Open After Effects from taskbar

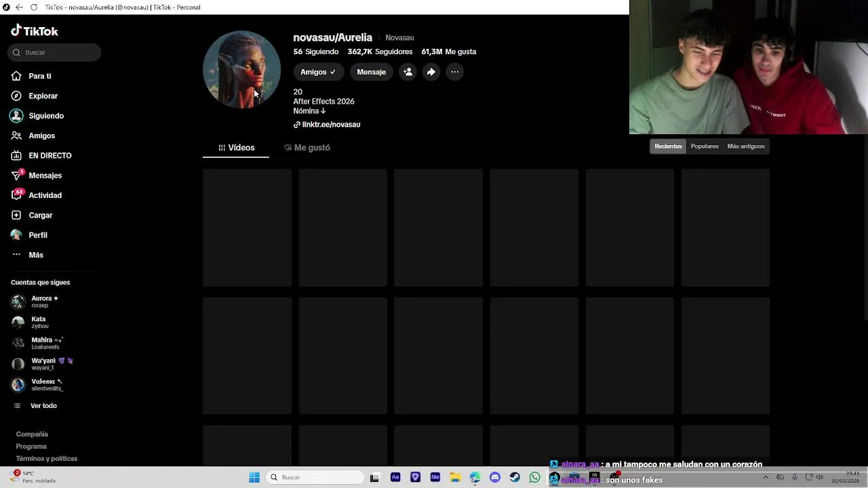(x=395, y=477)
